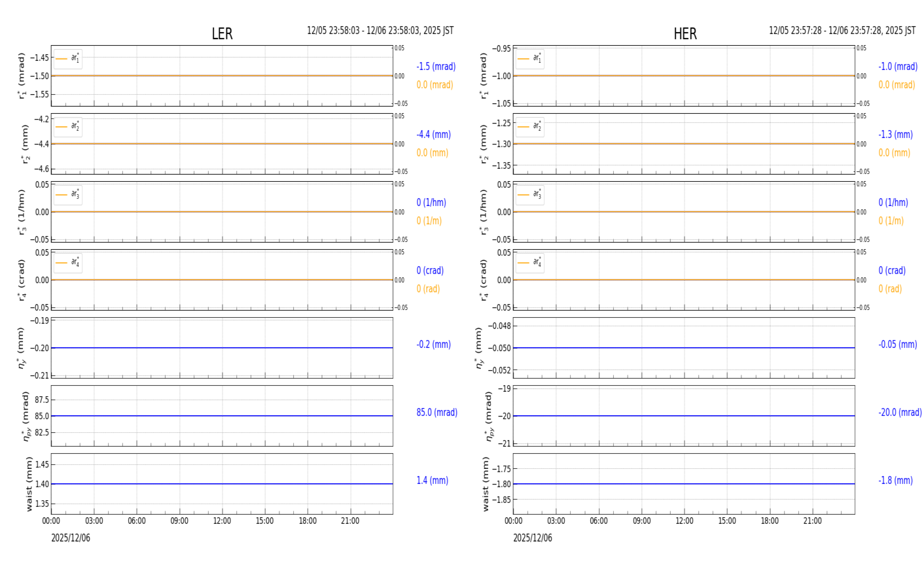924x565 pixels.
Task: Click the orange 0 (rad) value beside HER
Action: coord(890,289)
